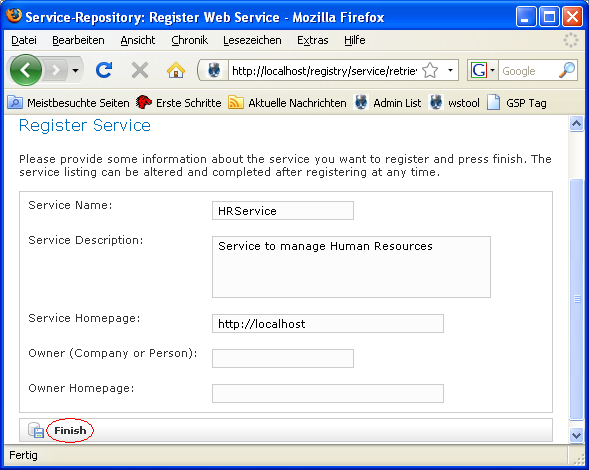Reload the page with refresh icon
The height and width of the screenshot is (470, 589).
pos(104,70)
